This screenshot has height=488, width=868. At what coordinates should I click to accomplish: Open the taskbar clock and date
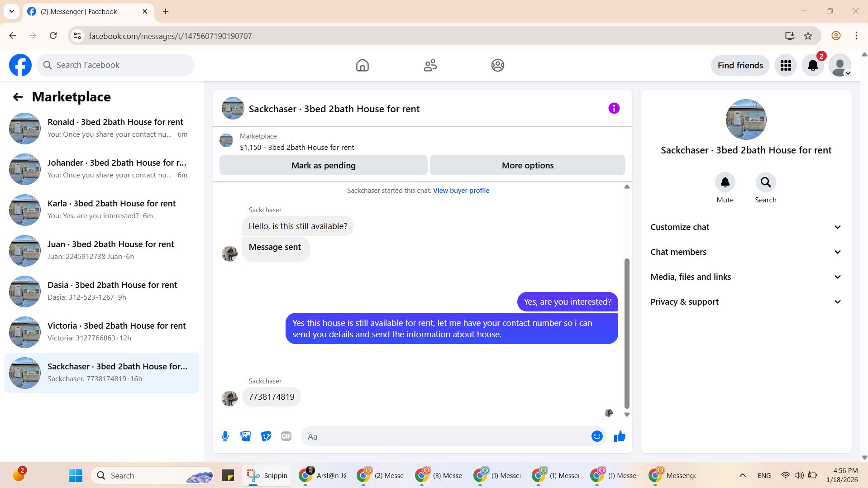(842, 475)
